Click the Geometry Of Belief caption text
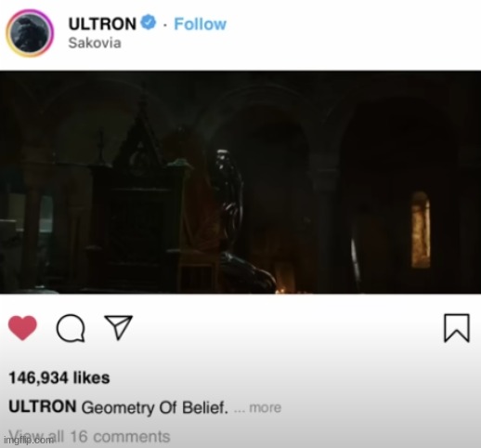Screen dimensions: 481x448 (x=155, y=407)
